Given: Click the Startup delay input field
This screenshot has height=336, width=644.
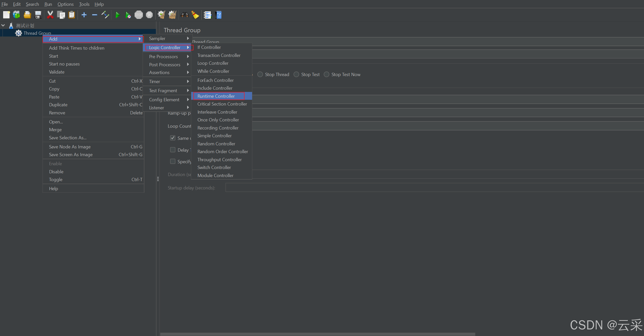Looking at the screenshot, I should point(435,188).
